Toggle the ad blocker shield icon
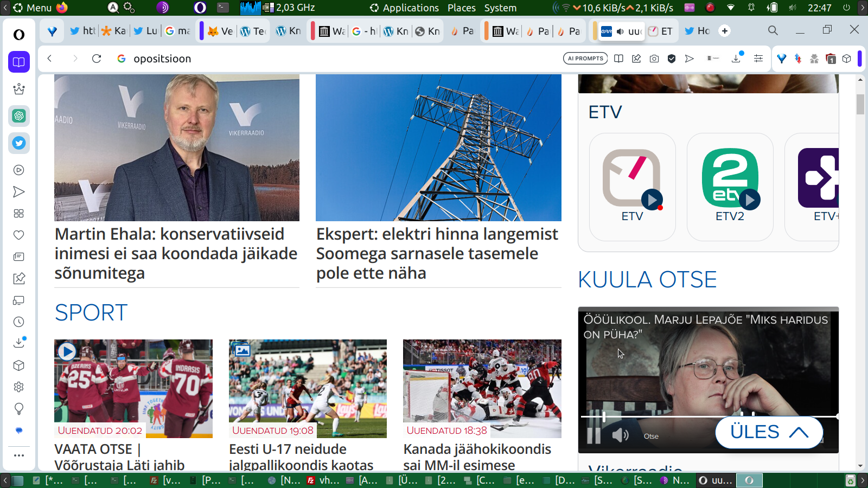 pos(672,59)
